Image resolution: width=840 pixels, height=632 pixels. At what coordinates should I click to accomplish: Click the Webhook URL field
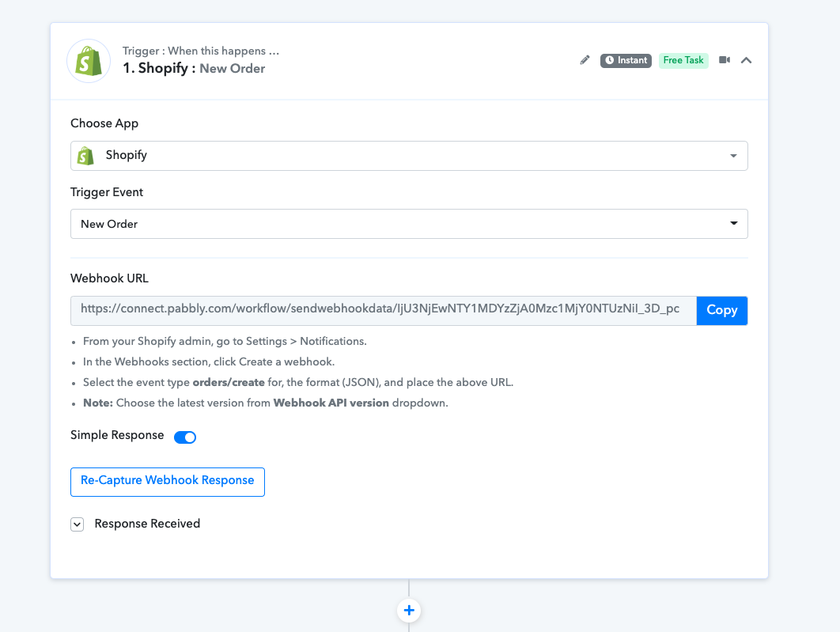pos(384,311)
